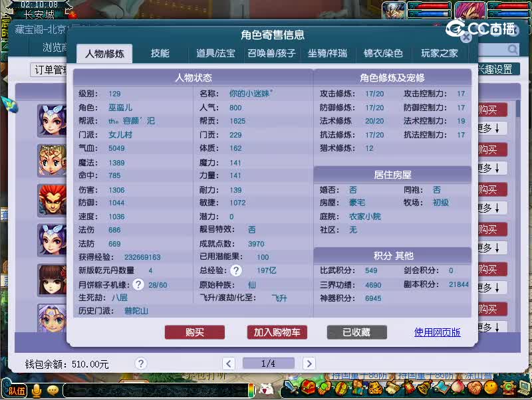532x400 pixels.
Task: Expand 更多 for the red-haired demon listing
Action: click(492, 208)
